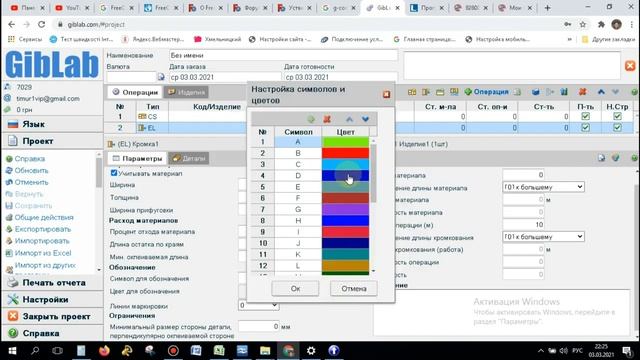Screen dimensions: 640x360
Task: Click Импортировать in sidebar
Action: click(38, 241)
